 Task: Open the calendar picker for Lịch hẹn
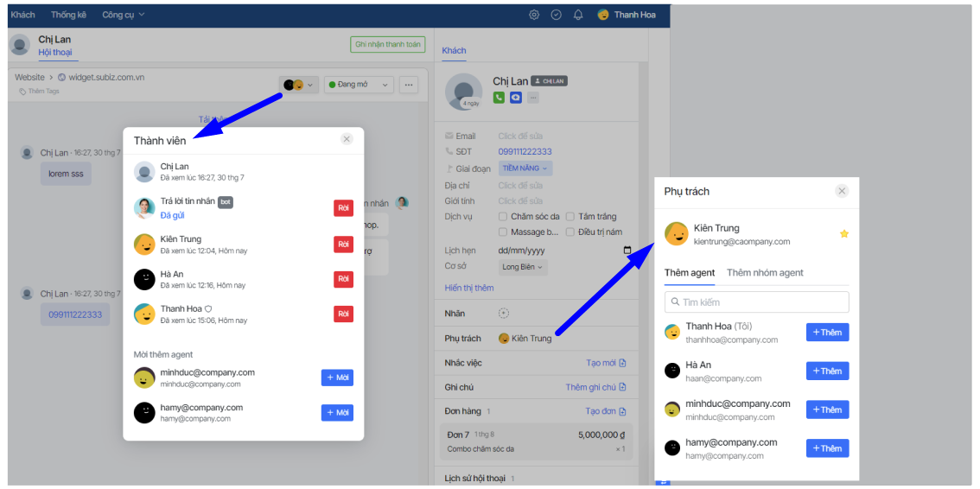(627, 251)
